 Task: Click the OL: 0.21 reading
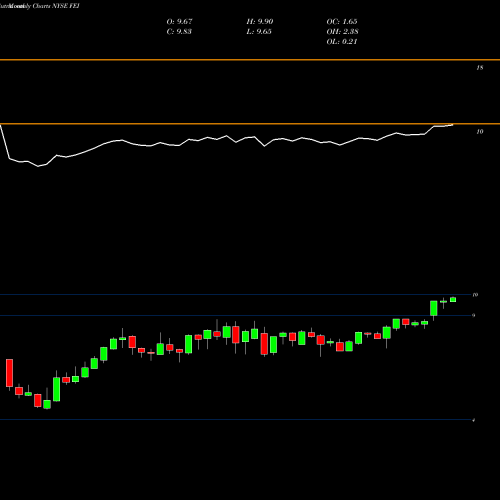pyautogui.click(x=342, y=42)
